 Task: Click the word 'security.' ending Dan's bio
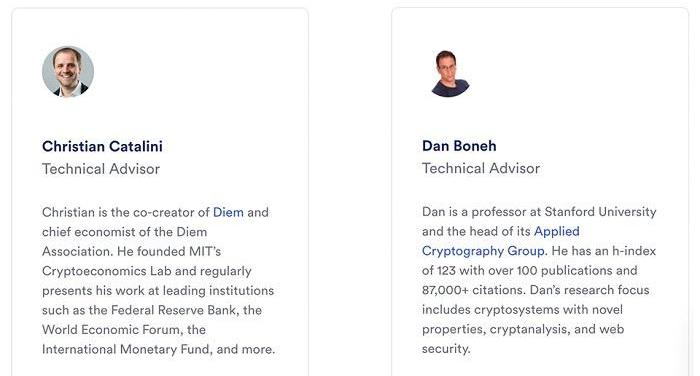[446, 349]
